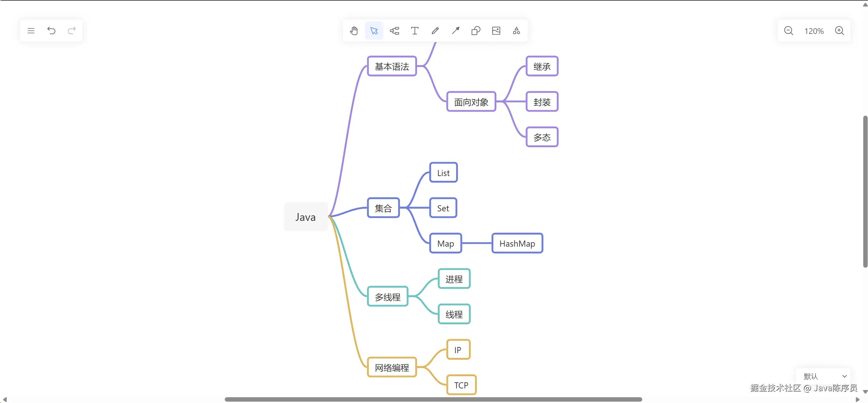The image size is (868, 403).
Task: Open the hamburger main menu
Action: 31,31
